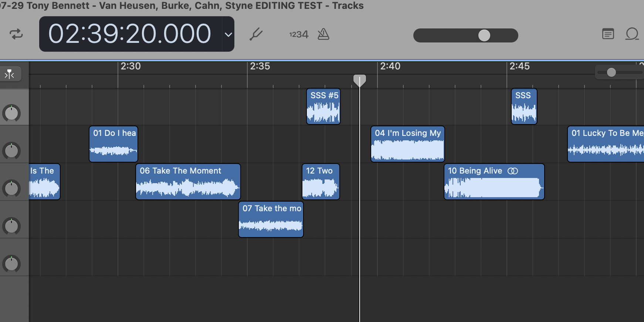Toggle the 1234 count-in button
Viewport: 644px width, 322px height.
point(299,34)
